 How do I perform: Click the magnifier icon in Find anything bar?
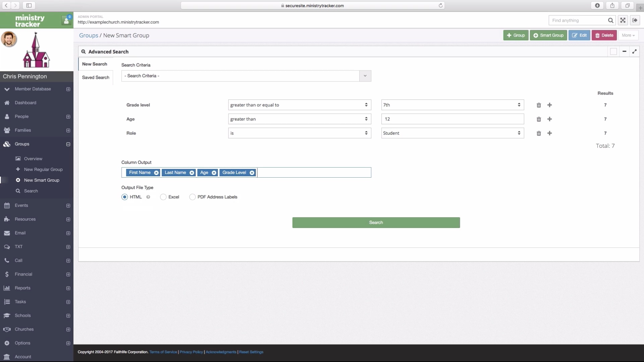pyautogui.click(x=610, y=20)
